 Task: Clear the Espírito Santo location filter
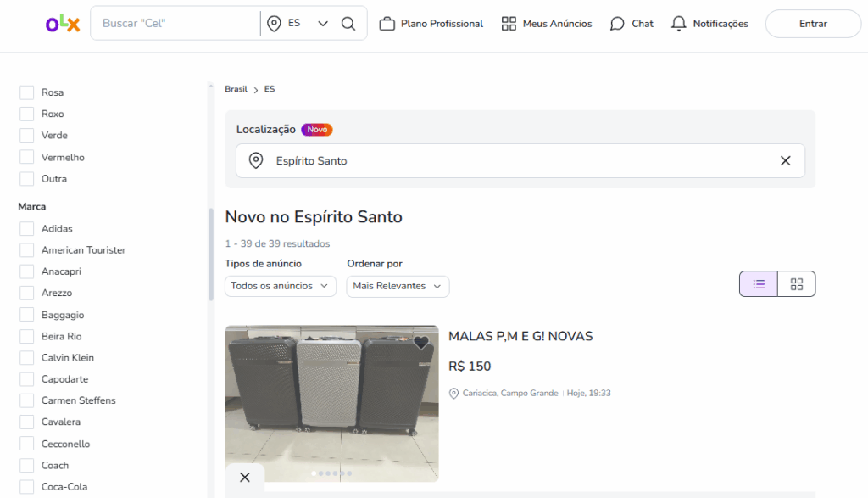[x=785, y=161]
